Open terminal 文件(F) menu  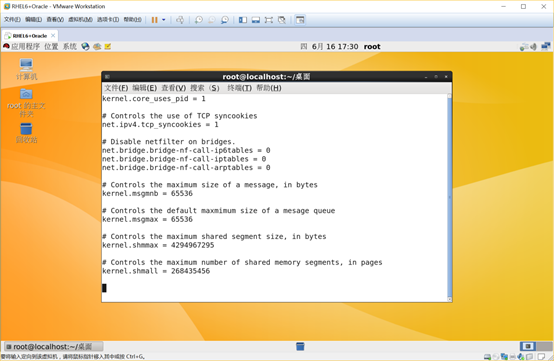[x=116, y=88]
